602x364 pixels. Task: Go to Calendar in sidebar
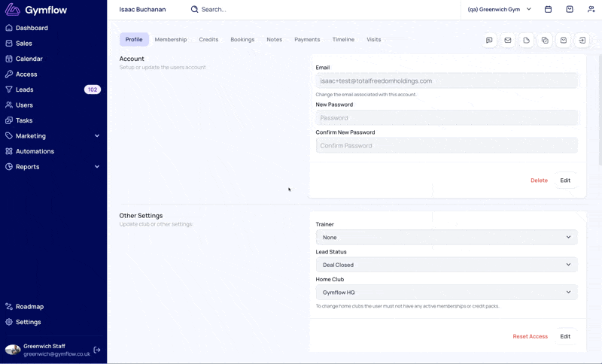point(29,59)
